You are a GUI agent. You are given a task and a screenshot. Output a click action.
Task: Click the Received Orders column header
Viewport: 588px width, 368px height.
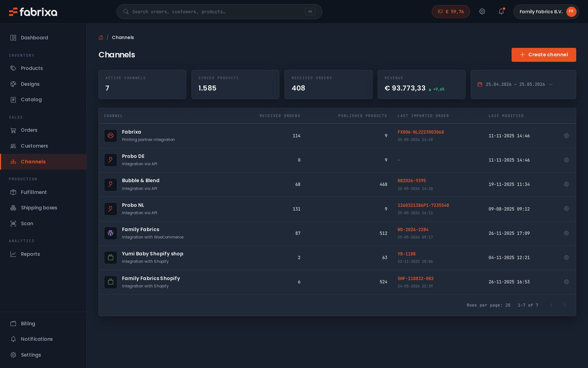[280, 116]
